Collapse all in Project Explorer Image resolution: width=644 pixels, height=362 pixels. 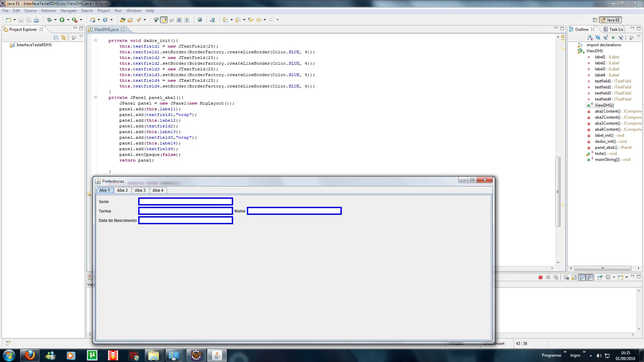56,38
